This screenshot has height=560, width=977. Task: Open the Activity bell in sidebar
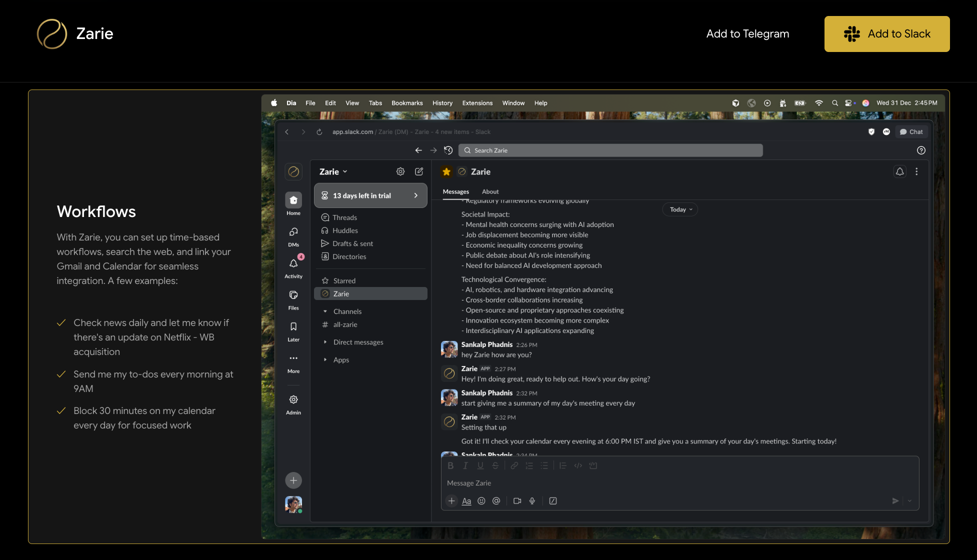click(293, 263)
